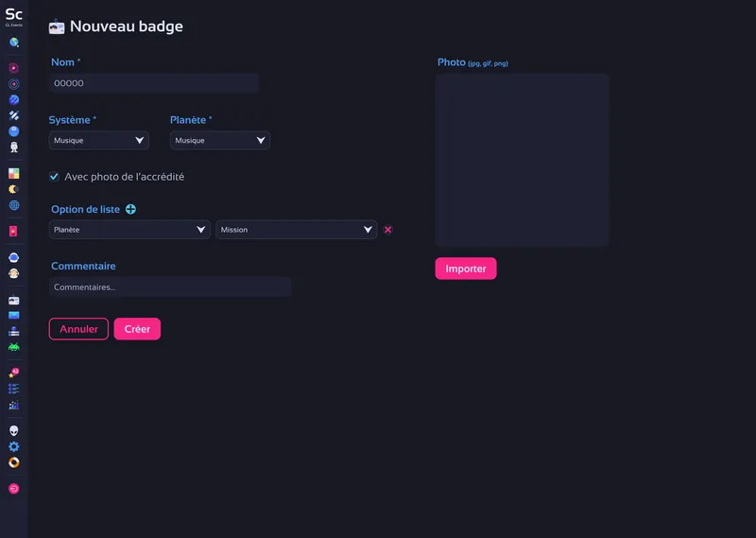Click the Importer button

pyautogui.click(x=465, y=269)
